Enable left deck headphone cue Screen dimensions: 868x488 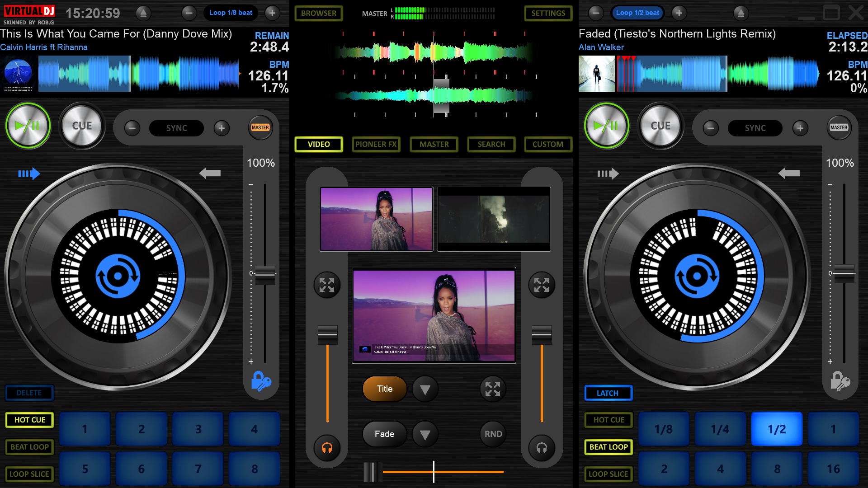point(327,448)
